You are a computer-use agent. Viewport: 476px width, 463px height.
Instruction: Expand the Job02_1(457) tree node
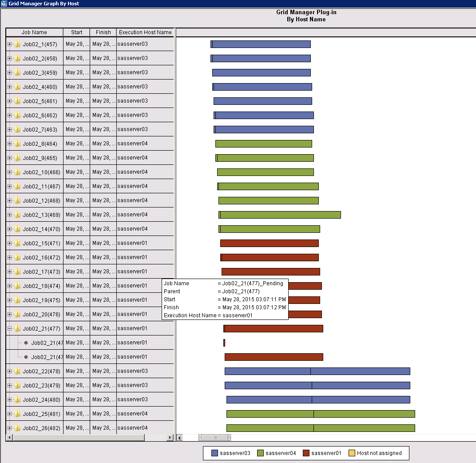9,44
